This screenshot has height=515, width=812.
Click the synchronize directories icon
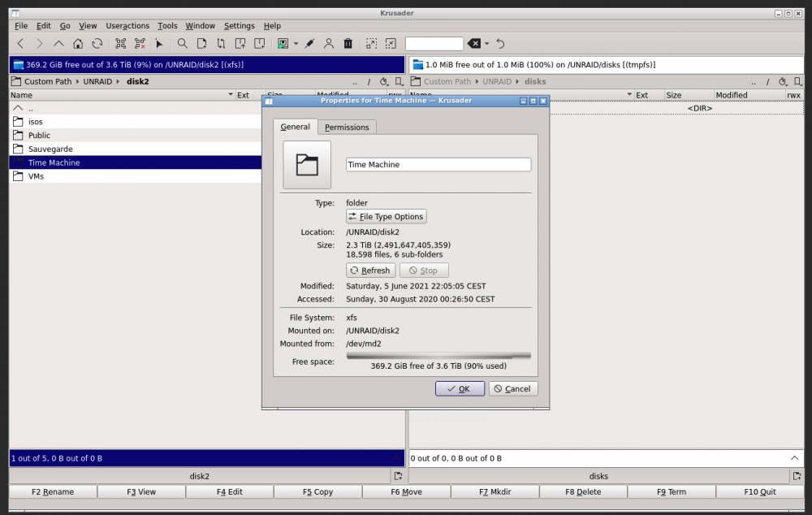(221, 44)
